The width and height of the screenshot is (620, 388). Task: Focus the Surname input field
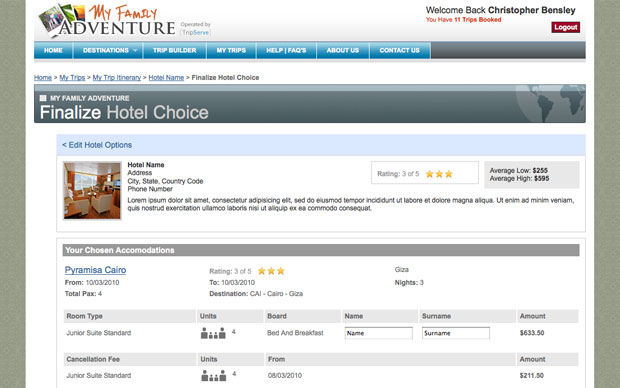(456, 333)
